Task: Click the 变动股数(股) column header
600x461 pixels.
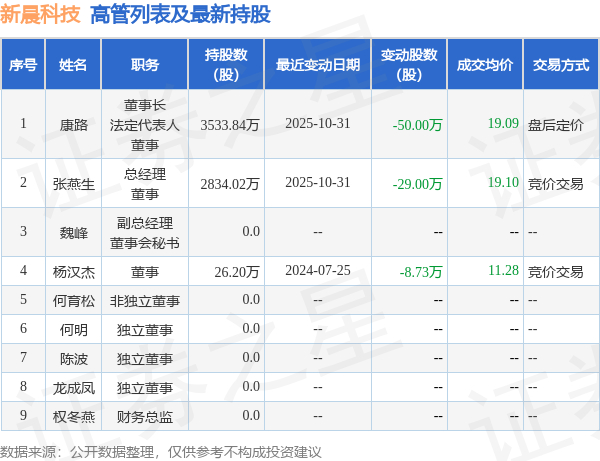Action: [x=409, y=64]
